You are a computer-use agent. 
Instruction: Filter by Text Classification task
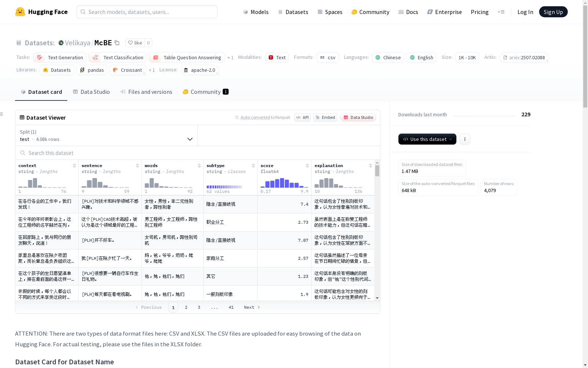tap(118, 57)
